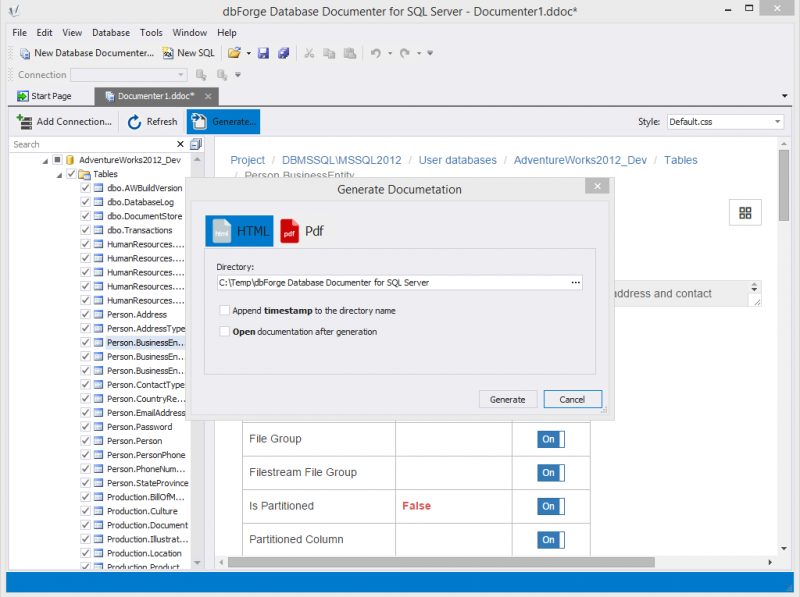This screenshot has width=800, height=597.
Task: Collapse the AdventureWorks2012_Dev tree node
Action: click(x=45, y=161)
